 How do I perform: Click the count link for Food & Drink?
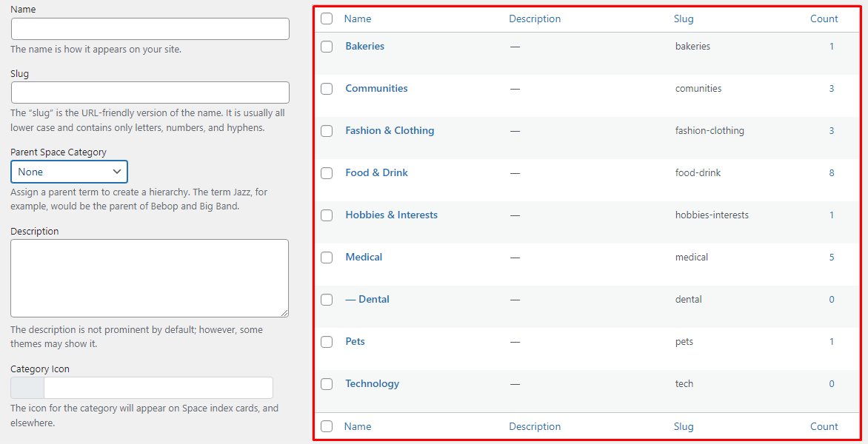(x=831, y=173)
